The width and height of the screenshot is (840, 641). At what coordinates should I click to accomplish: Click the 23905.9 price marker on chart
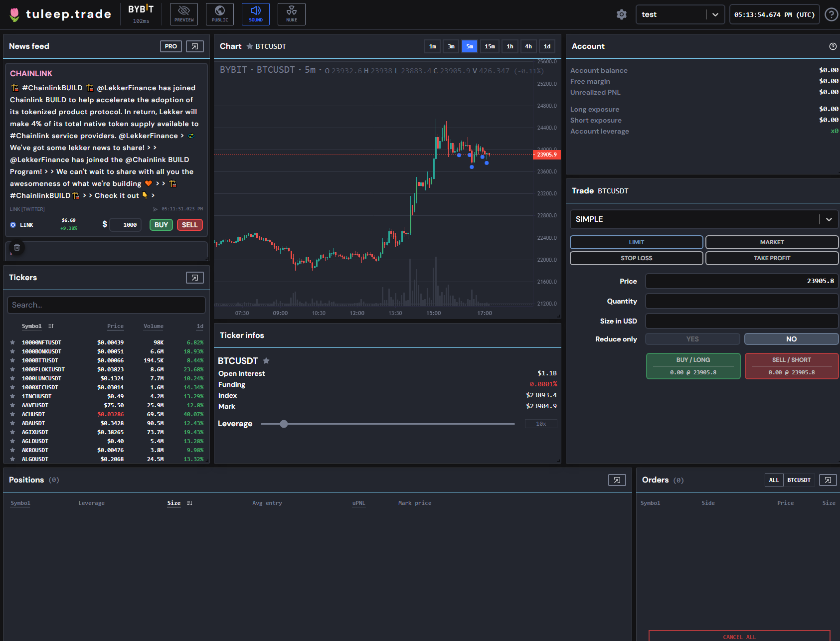(x=547, y=155)
